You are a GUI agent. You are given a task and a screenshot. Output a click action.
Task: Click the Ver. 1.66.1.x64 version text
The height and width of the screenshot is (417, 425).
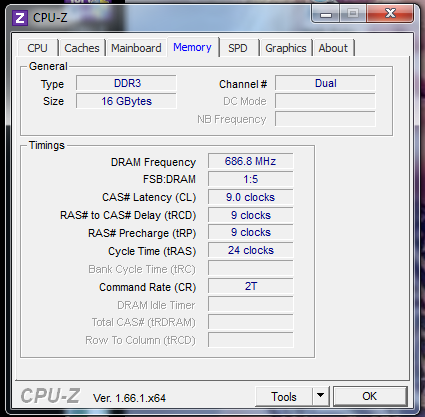pos(129,398)
